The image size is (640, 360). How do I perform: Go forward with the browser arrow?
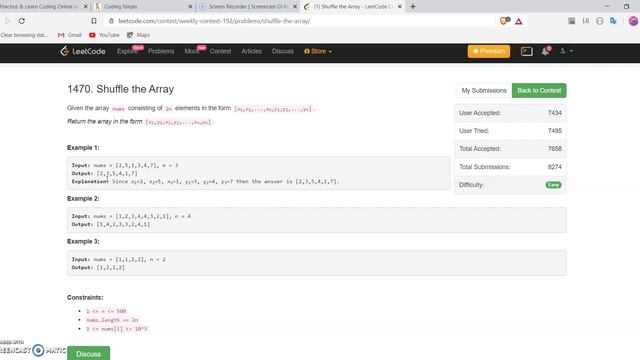tap(7, 21)
